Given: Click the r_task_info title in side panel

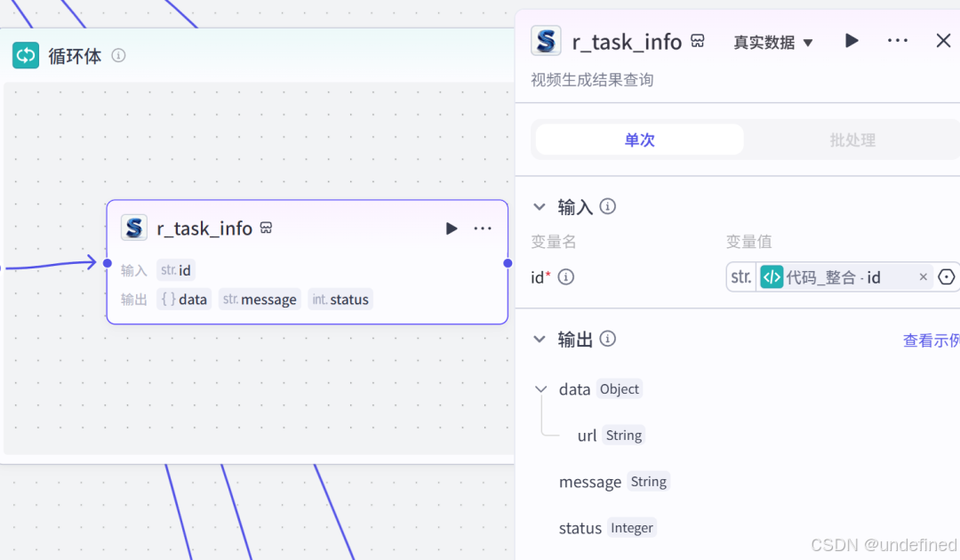Looking at the screenshot, I should (x=627, y=43).
